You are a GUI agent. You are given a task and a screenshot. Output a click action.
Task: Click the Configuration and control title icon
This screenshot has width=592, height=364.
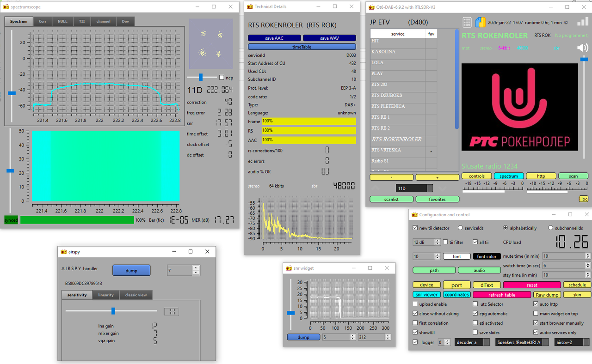(x=414, y=215)
